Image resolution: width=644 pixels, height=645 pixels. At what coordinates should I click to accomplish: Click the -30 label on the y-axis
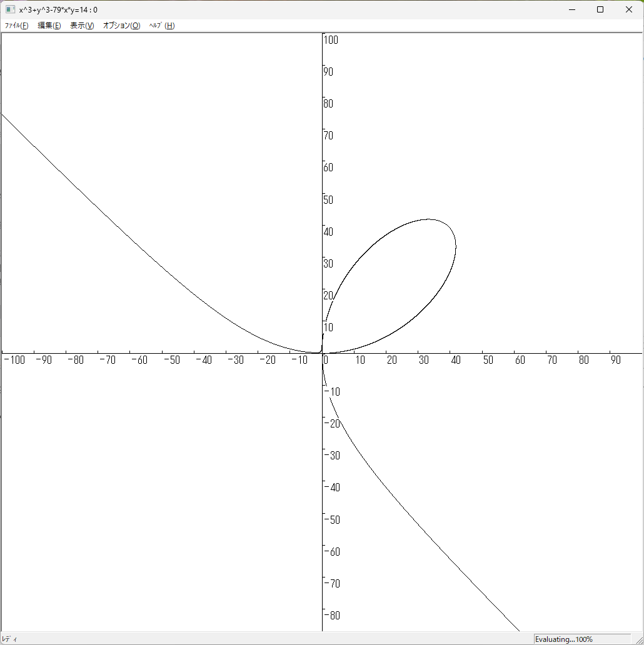click(332, 456)
